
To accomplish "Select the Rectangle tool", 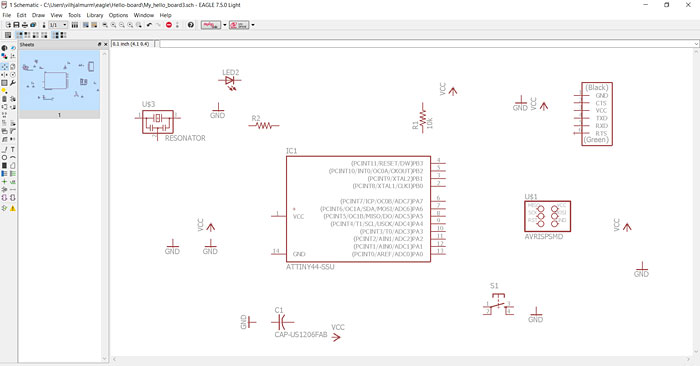I will (x=4, y=165).
